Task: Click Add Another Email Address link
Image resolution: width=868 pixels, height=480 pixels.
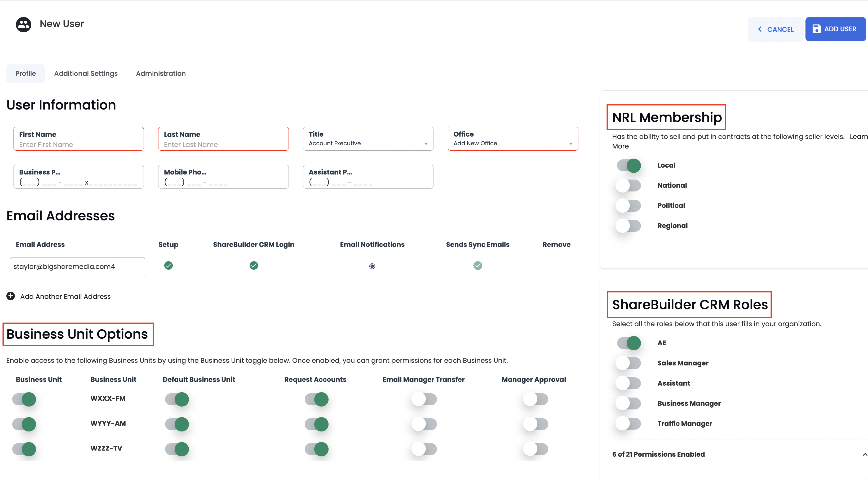Action: (x=65, y=296)
